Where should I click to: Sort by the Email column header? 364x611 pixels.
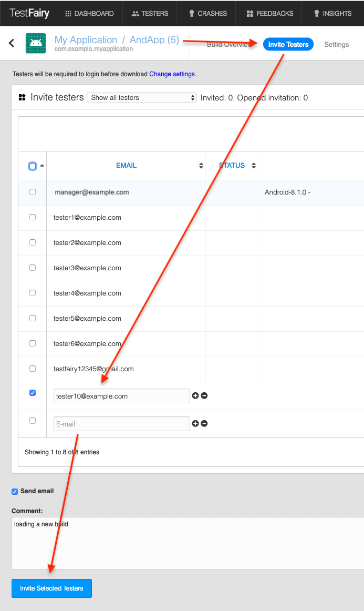tap(126, 166)
